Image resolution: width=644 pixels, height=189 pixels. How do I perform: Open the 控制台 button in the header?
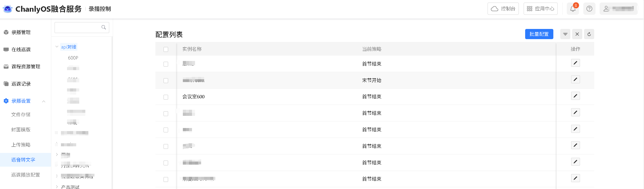point(503,9)
